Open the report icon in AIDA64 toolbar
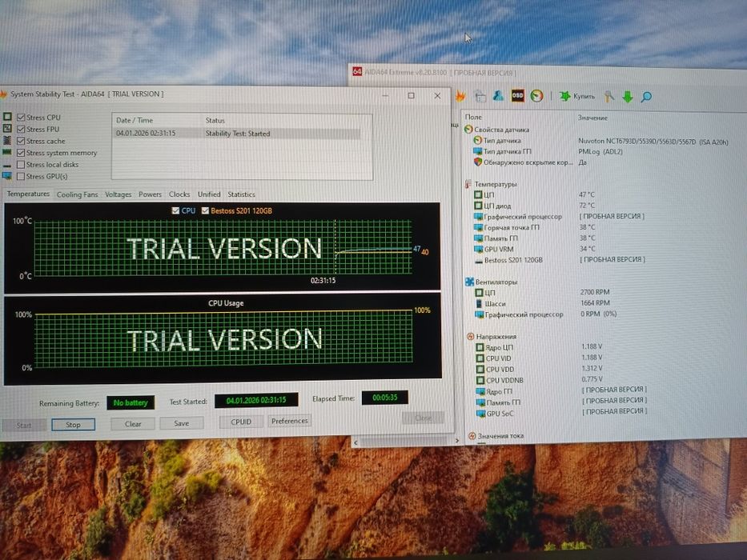This screenshot has width=747, height=560. 480,96
